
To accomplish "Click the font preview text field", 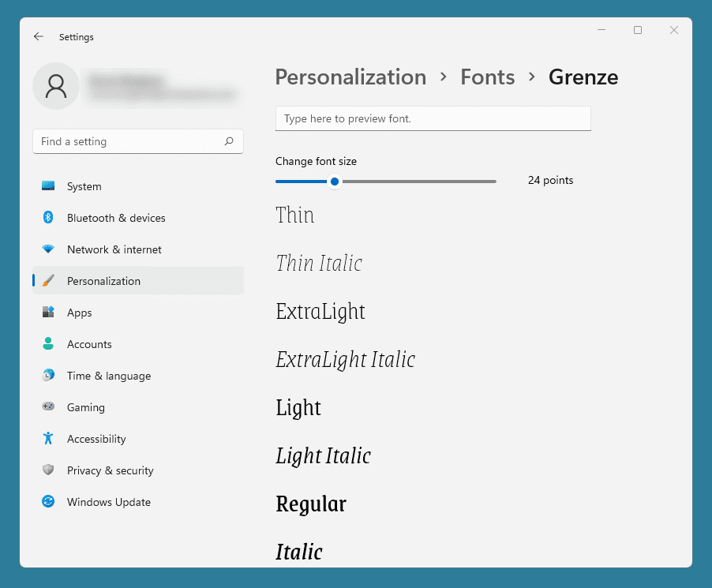I will click(433, 118).
